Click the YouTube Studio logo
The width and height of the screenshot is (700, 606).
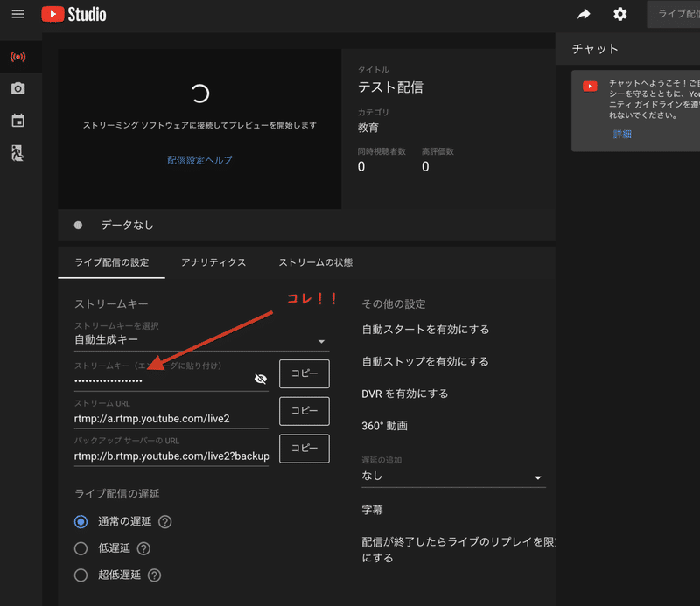pos(73,14)
